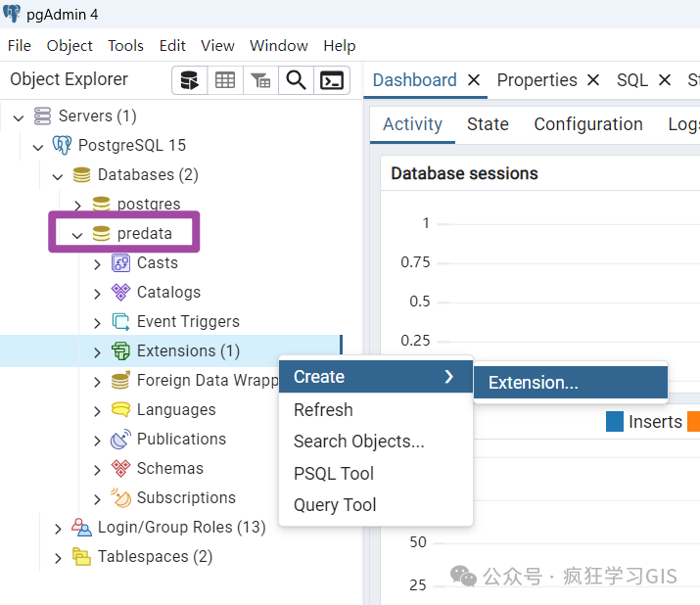Expand the Tablespaces (2) node
Image resolution: width=700 pixels, height=605 pixels.
point(58,559)
